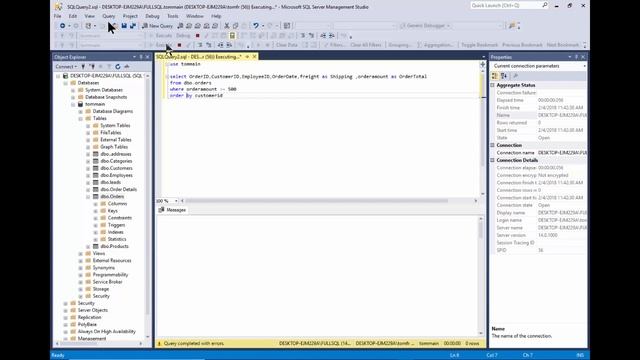Click the Analysis Services DAX Query icon
This screenshot has width=640, height=360.
tap(215, 26)
